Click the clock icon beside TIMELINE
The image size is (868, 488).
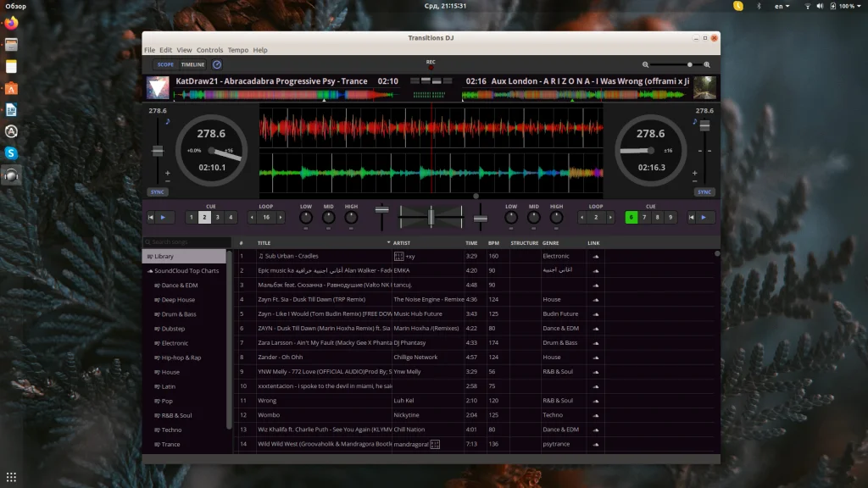pyautogui.click(x=217, y=64)
